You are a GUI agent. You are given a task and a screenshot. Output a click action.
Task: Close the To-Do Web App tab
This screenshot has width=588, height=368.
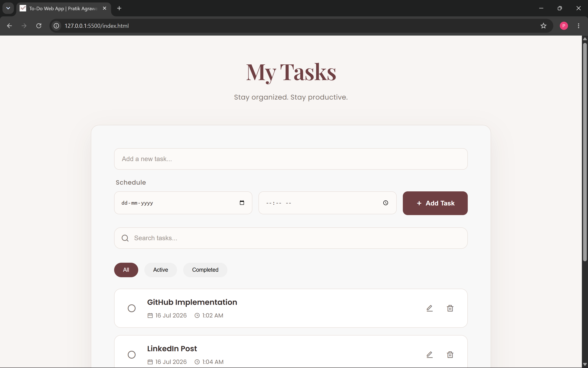point(105,8)
